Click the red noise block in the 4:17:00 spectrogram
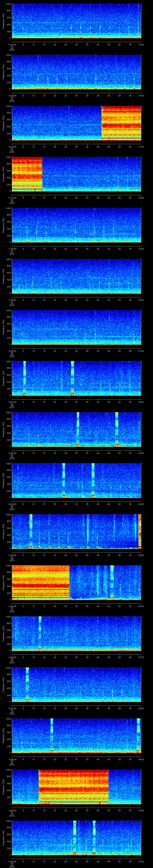 [27, 174]
